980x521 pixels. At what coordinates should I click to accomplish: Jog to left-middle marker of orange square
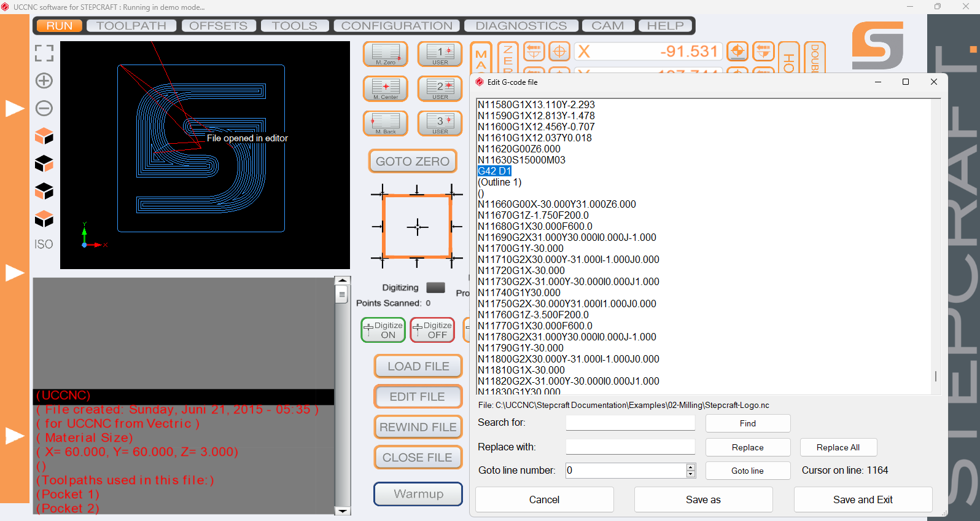(x=378, y=227)
